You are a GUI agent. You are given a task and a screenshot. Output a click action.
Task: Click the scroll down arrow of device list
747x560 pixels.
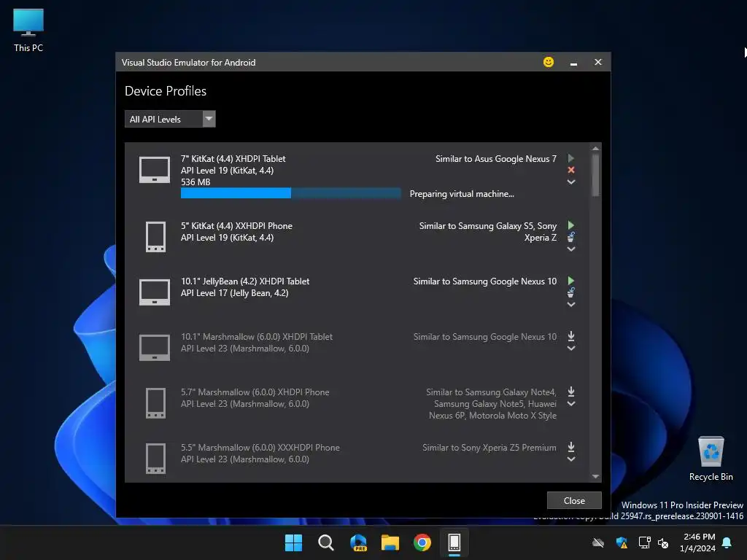(x=595, y=476)
